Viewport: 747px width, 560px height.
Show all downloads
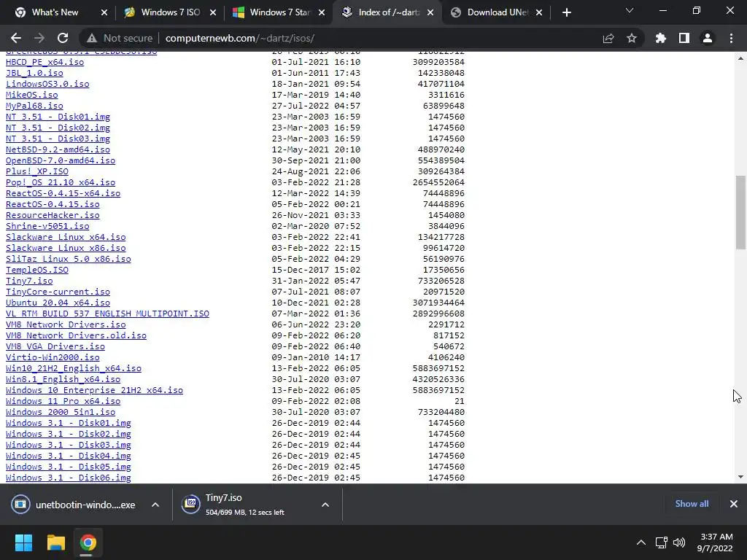(692, 504)
